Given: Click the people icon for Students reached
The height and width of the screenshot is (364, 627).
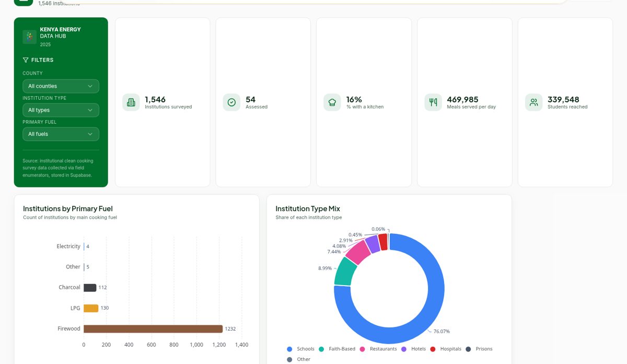Looking at the screenshot, I should pyautogui.click(x=533, y=102).
